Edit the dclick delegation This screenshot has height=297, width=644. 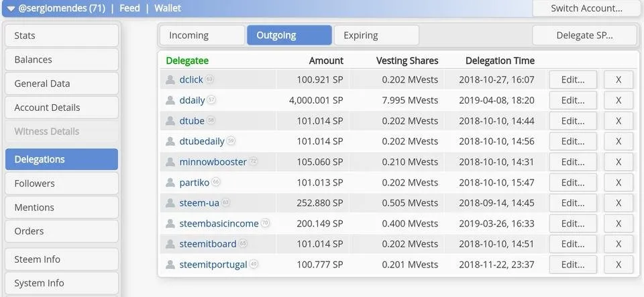pos(573,80)
